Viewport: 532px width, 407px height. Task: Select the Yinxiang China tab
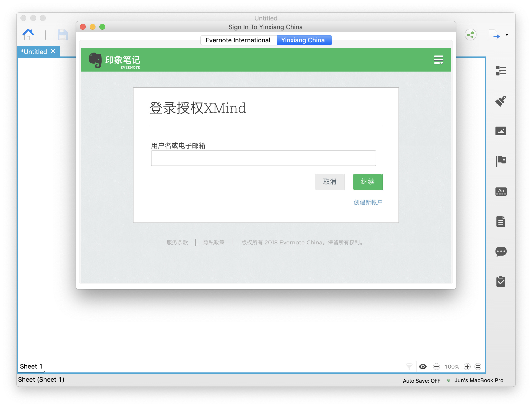click(304, 40)
